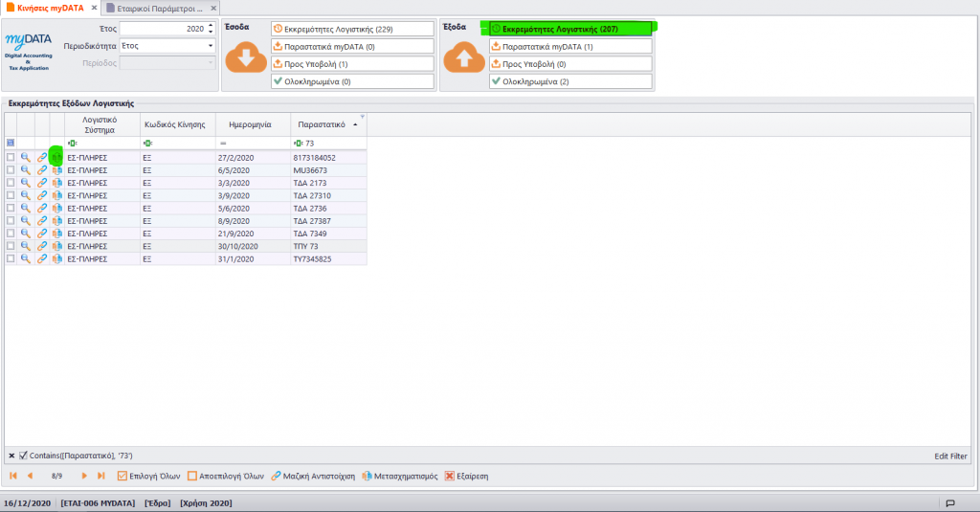Screen dimensions: 980x512
Task: Open the Περιοδικότητα dropdown
Action: pyautogui.click(x=210, y=46)
